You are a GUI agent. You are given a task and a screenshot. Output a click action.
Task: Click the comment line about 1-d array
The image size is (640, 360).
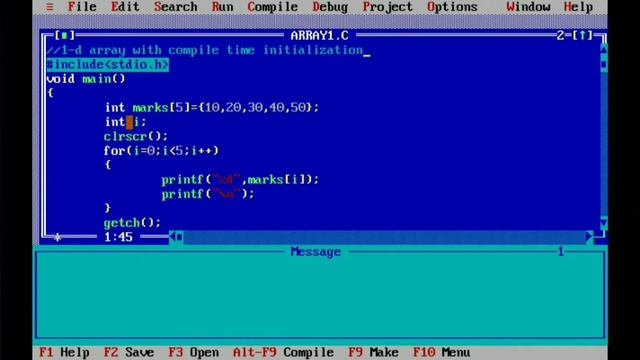click(204, 50)
